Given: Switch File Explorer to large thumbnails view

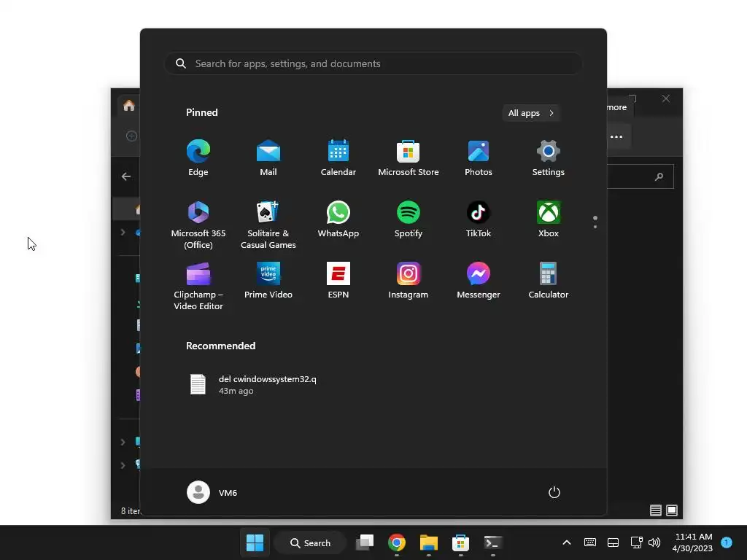Looking at the screenshot, I should (672, 510).
